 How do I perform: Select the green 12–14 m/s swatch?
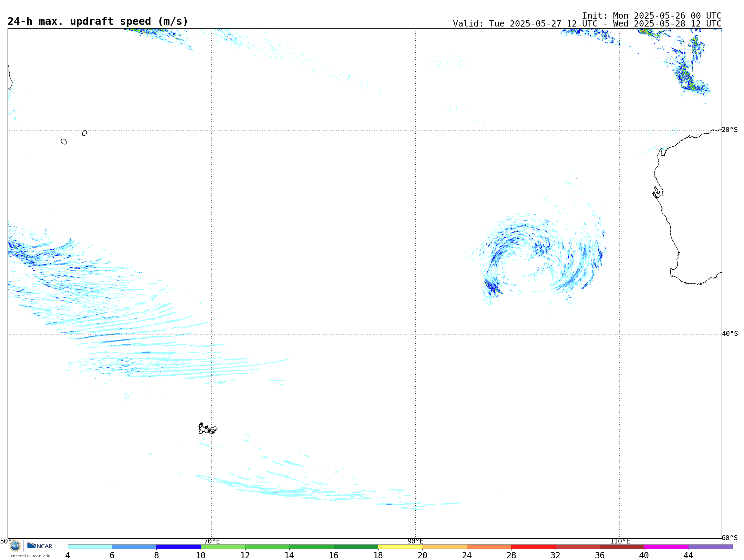[x=267, y=547]
